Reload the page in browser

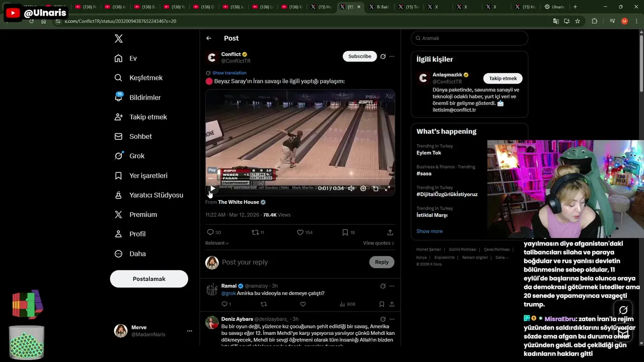point(32,21)
